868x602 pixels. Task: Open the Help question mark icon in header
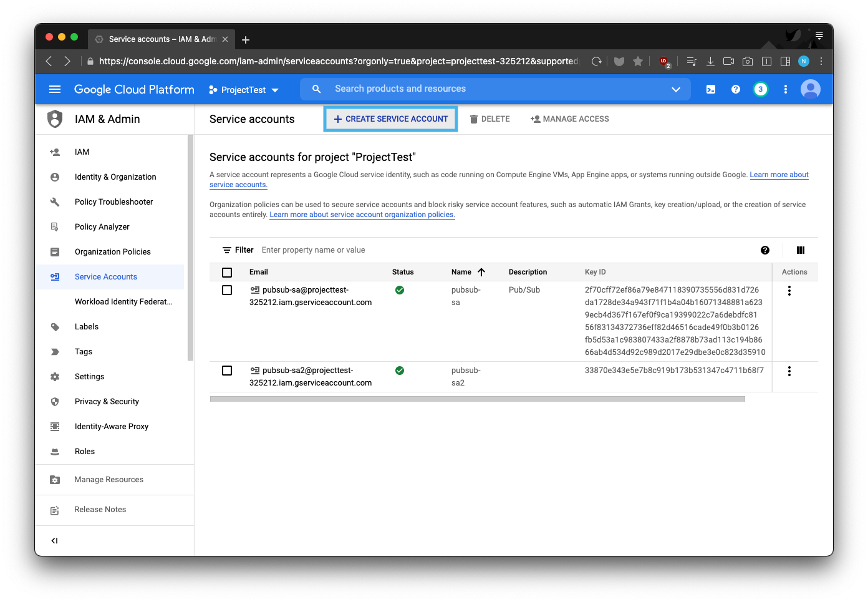click(x=736, y=89)
